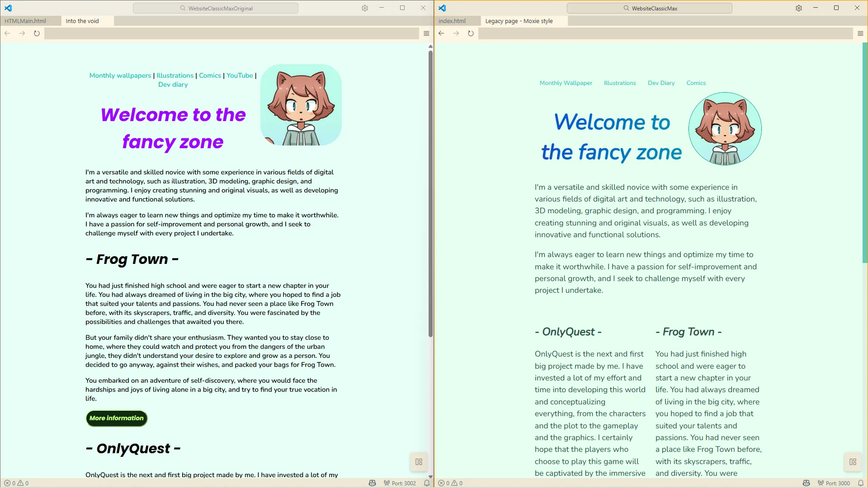
Task: Open manage gear in left title bar
Action: click(365, 8)
